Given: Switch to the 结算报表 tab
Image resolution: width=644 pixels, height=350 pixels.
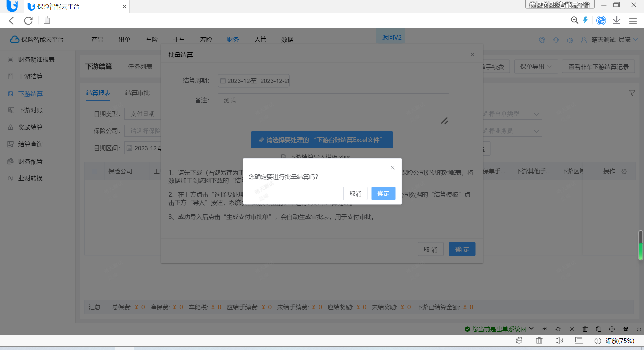Looking at the screenshot, I should pyautogui.click(x=98, y=93).
